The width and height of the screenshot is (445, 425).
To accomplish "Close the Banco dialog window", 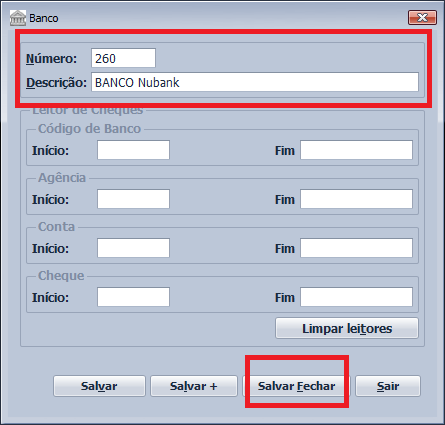I will tap(422, 17).
